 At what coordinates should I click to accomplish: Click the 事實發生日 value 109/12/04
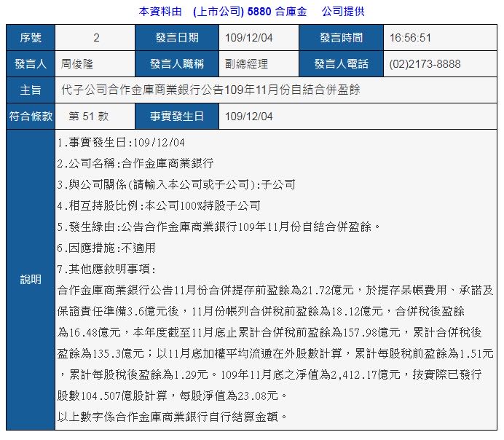coord(249,116)
